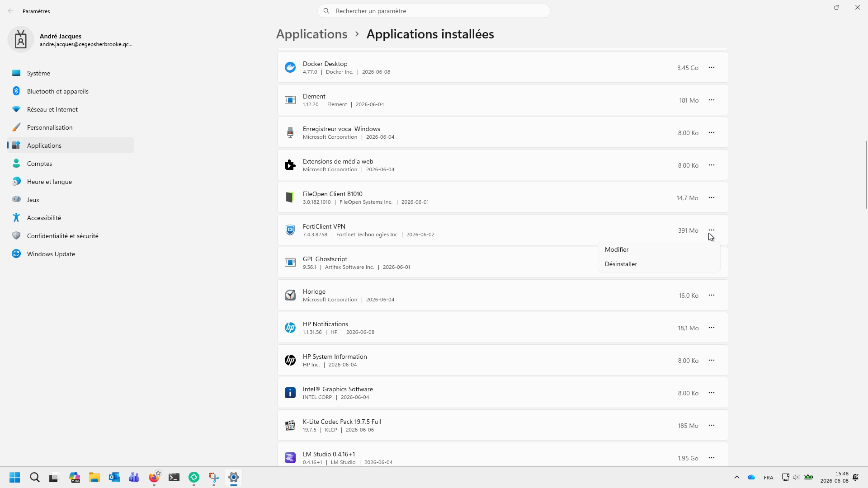The width and height of the screenshot is (868, 488).
Task: Click the 16,0 Ko size of Horloge
Action: pyautogui.click(x=689, y=296)
